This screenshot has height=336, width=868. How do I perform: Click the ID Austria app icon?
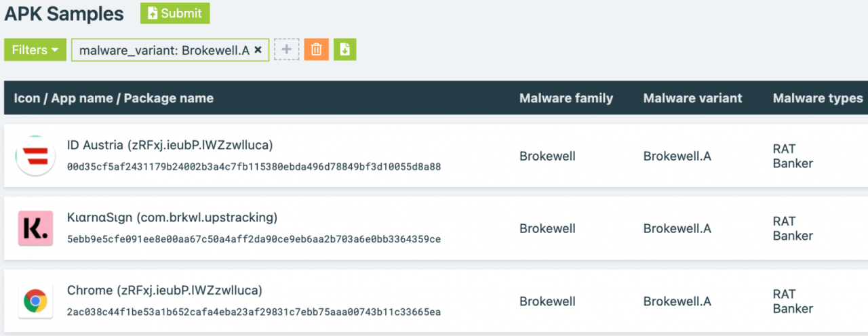tap(35, 156)
